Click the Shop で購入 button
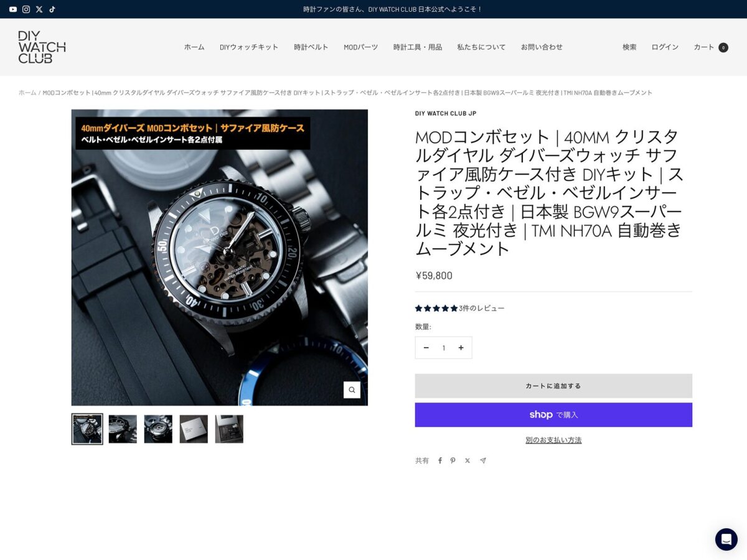The height and width of the screenshot is (560, 747). [553, 415]
